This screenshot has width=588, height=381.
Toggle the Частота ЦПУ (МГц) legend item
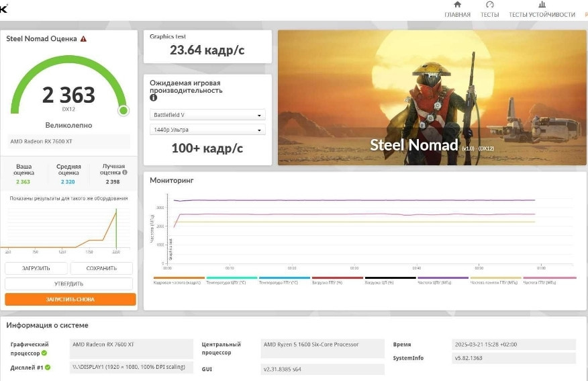443,280
